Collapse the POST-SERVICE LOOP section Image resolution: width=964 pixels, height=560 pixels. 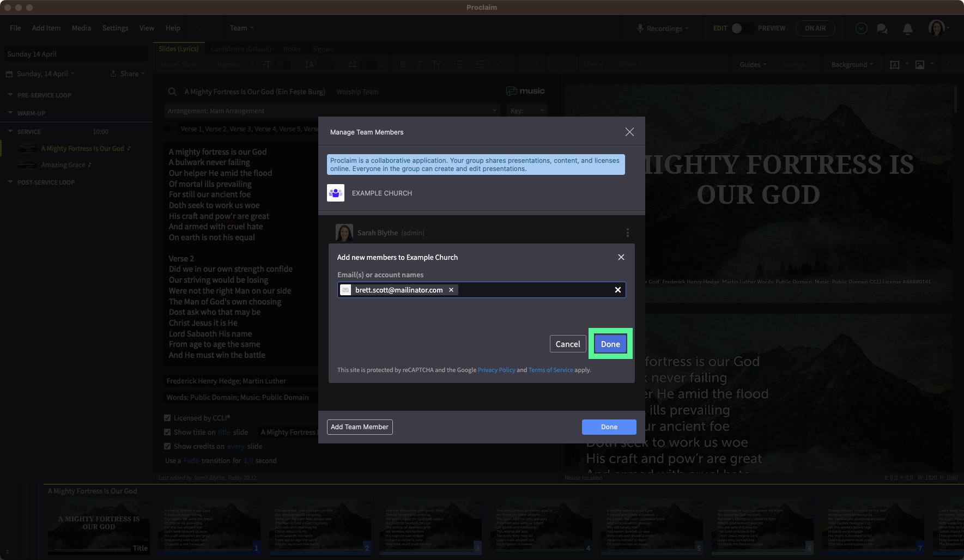[10, 182]
